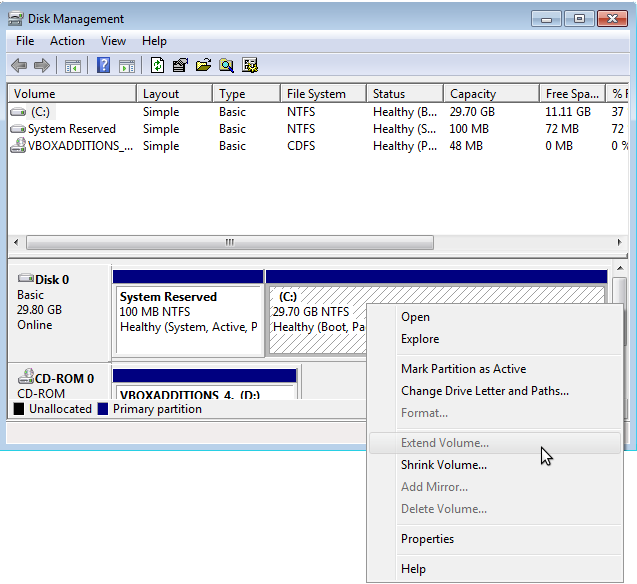The image size is (637, 584).
Task: Sort by the Volume column header
Action: pyautogui.click(x=72, y=94)
